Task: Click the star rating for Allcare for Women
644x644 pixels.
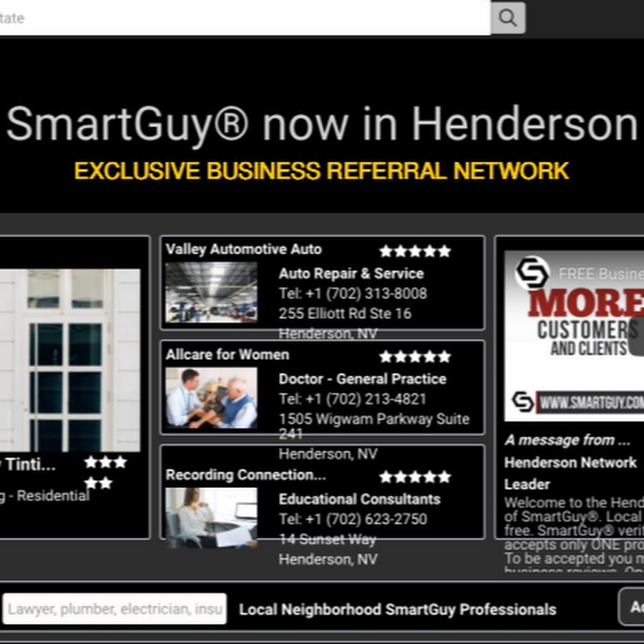Action: pyautogui.click(x=414, y=356)
